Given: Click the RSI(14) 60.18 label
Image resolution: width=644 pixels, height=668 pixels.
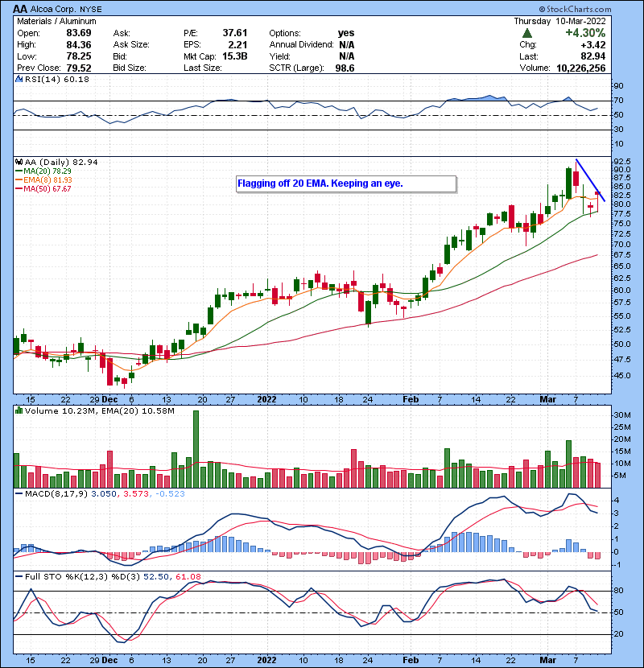Looking at the screenshot, I should (56, 79).
